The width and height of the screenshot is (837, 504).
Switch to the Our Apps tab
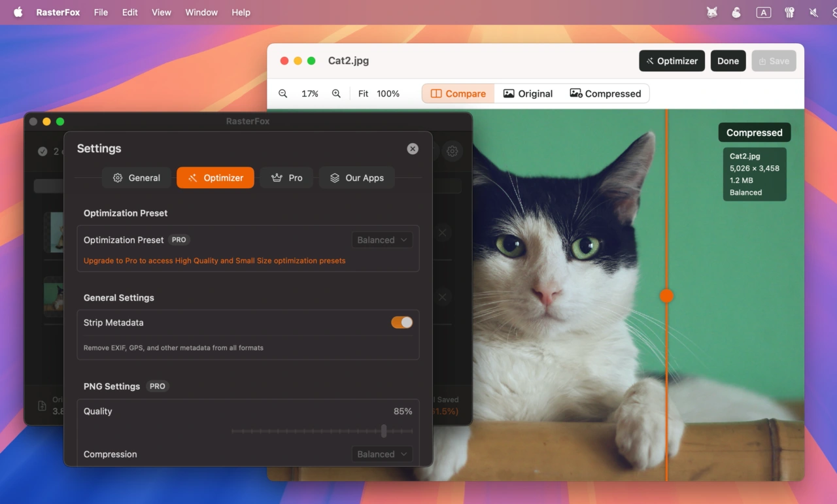(356, 177)
